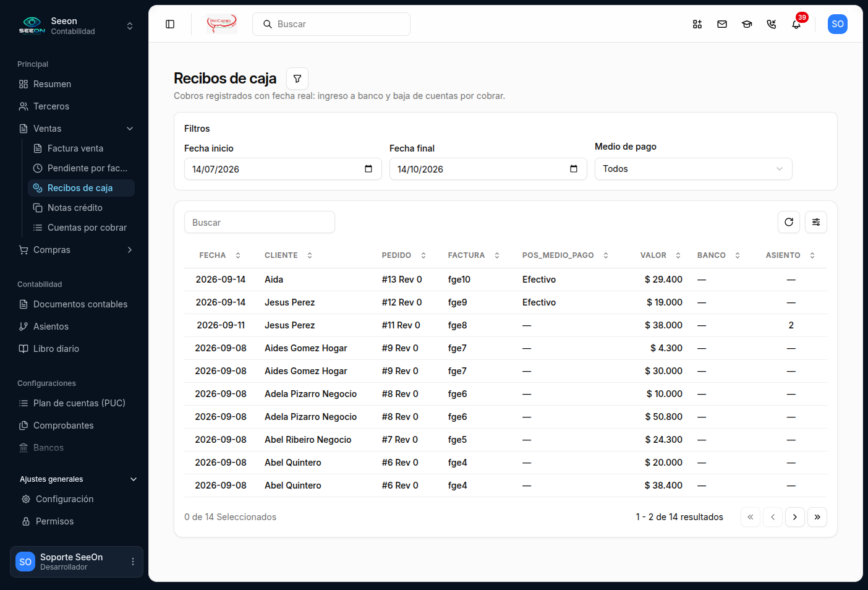
Task: Jump to the last results page
Action: 817,517
